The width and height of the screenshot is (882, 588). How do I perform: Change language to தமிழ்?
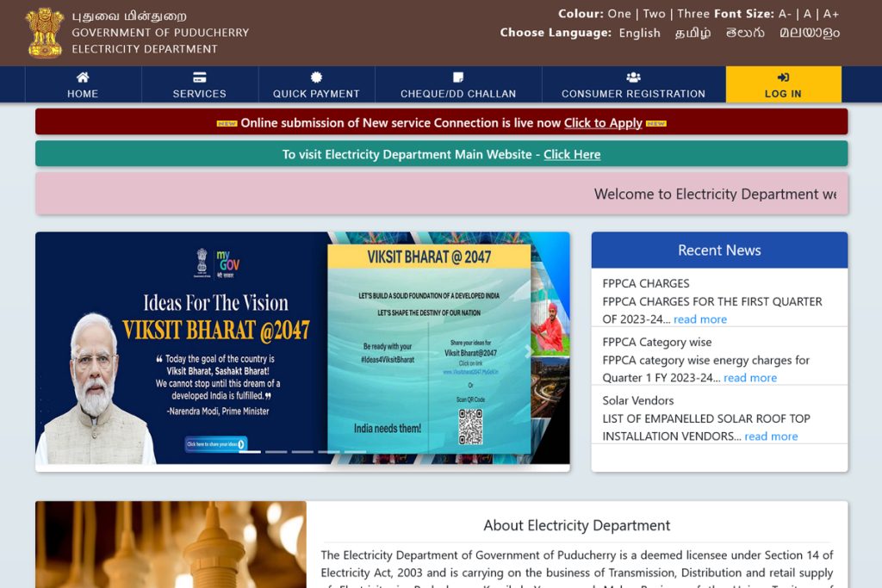[693, 33]
